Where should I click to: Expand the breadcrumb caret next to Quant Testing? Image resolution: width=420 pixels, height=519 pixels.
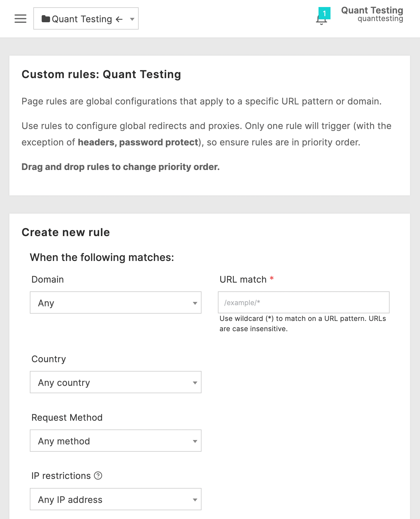tap(132, 19)
